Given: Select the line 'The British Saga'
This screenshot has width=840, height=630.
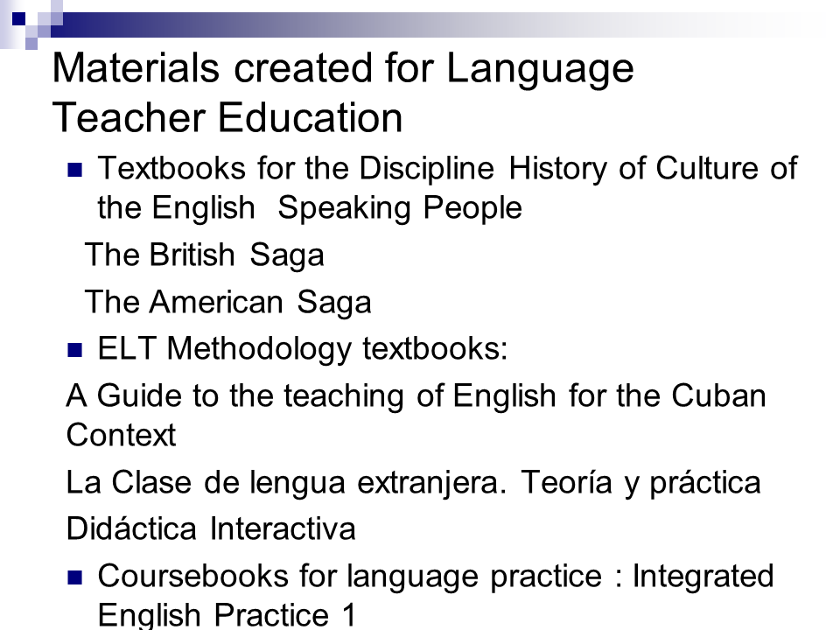Looking at the screenshot, I should pyautogui.click(x=204, y=255).
